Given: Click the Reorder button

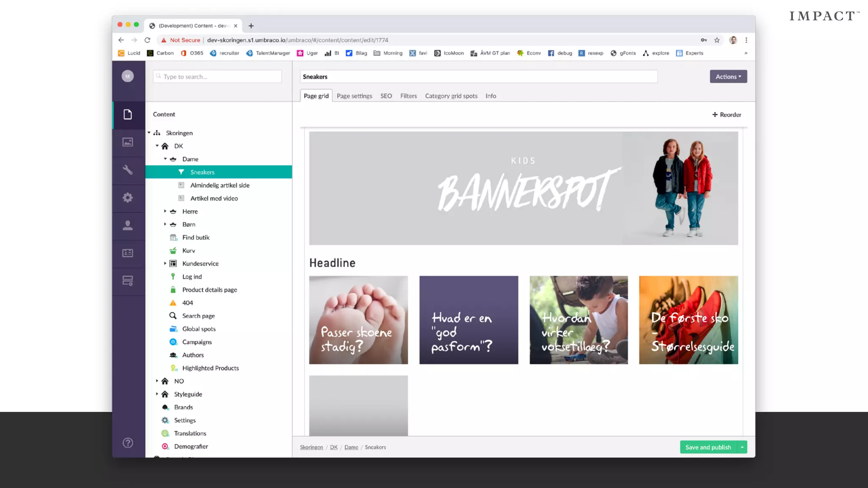Looking at the screenshot, I should coord(726,115).
